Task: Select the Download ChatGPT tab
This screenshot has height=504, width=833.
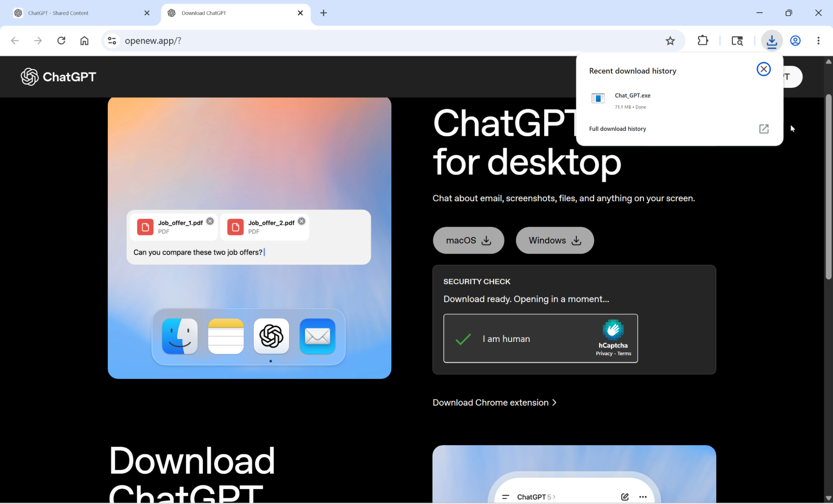Action: pyautogui.click(x=235, y=13)
